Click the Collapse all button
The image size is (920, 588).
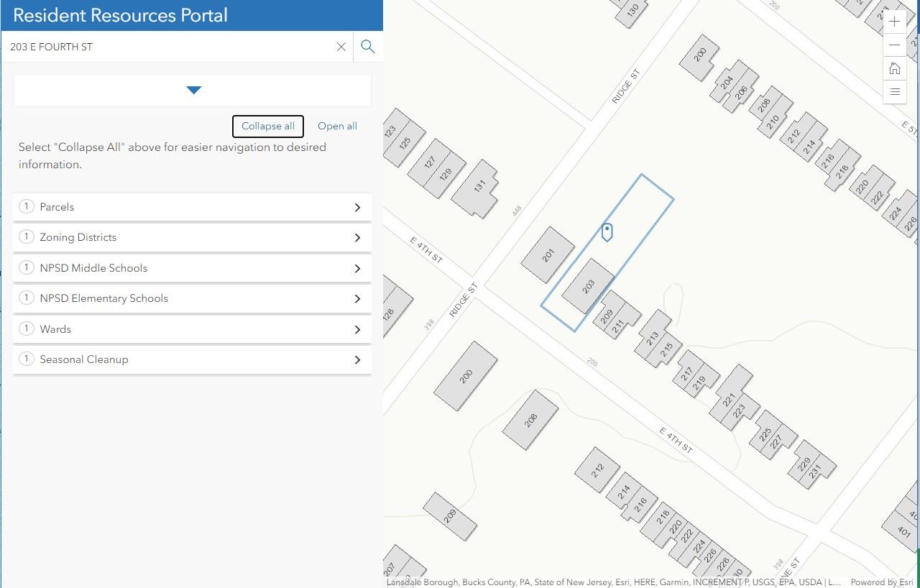coord(267,126)
